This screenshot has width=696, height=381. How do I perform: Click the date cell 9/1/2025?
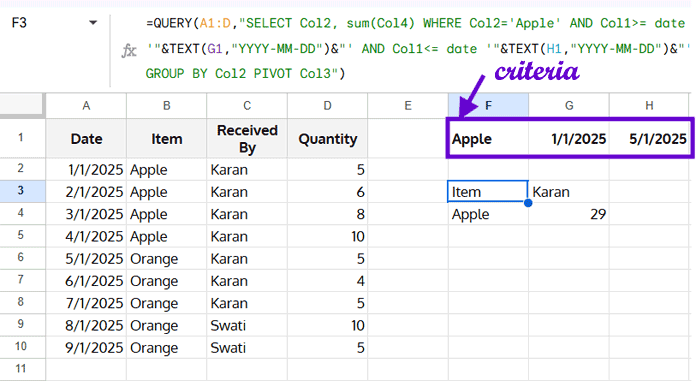[86, 347]
